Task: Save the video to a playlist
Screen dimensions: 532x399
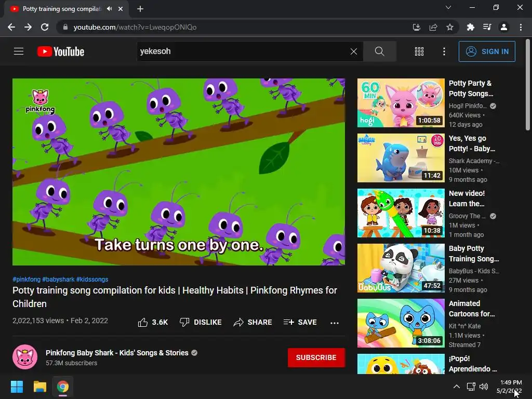Action: 300,322
